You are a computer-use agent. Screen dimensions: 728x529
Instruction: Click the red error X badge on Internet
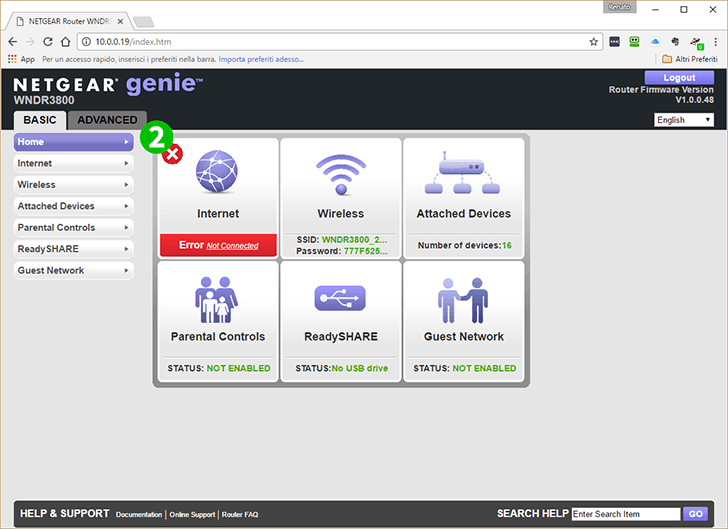click(x=172, y=154)
